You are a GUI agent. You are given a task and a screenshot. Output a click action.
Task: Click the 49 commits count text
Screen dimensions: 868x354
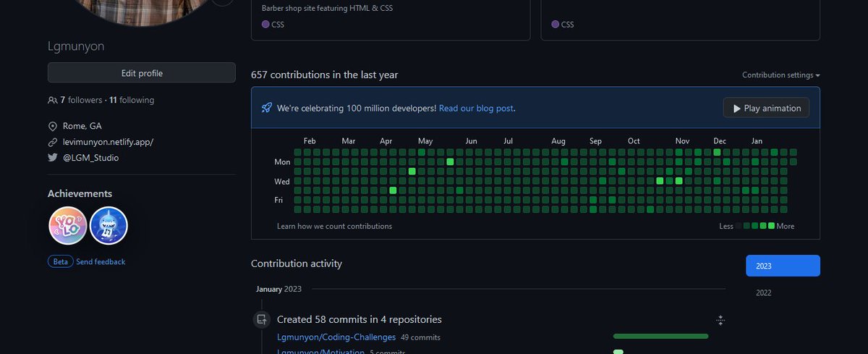pos(420,337)
